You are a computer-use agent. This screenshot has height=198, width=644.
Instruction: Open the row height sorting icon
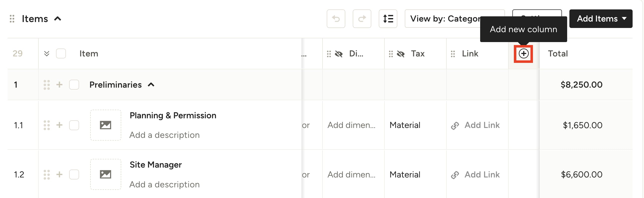388,19
